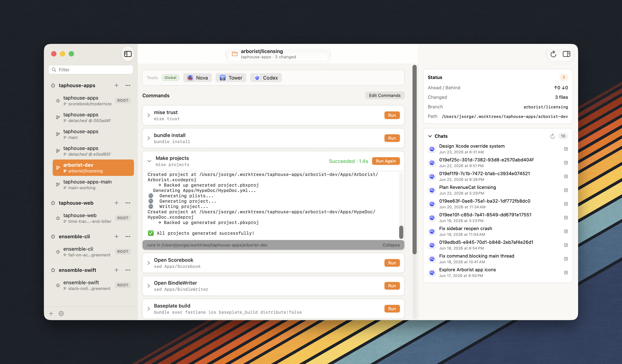Add a worktree to taphouse-apps
The width and height of the screenshot is (622, 364).
tap(117, 85)
